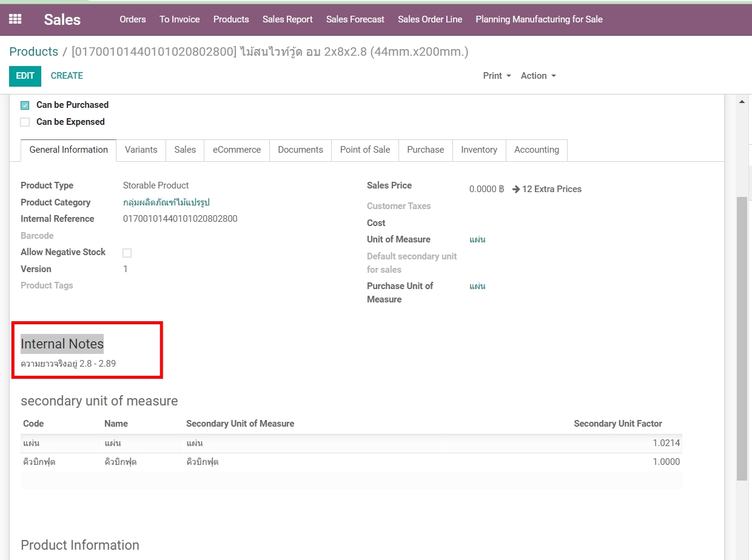Viewport: 752px width, 560px height.
Task: Open the Inventory tab
Action: coord(478,150)
